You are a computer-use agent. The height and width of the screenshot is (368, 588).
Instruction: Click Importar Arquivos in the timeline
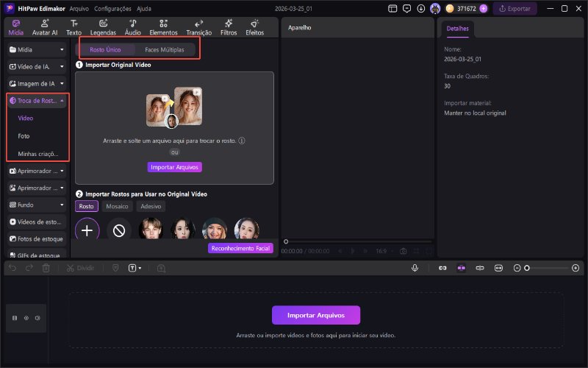tap(316, 315)
